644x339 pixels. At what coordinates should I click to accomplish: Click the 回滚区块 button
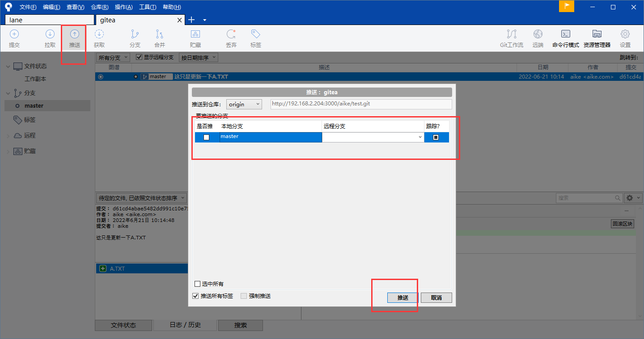(x=623, y=224)
